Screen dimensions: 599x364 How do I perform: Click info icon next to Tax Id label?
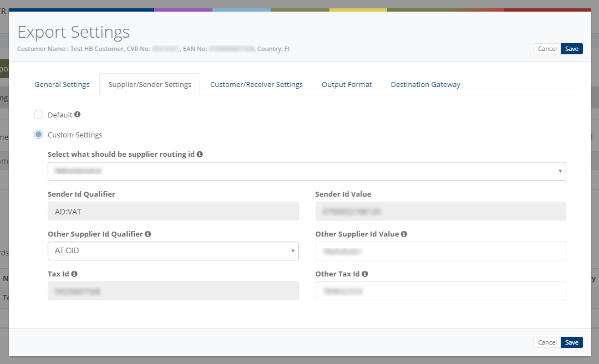(74, 274)
